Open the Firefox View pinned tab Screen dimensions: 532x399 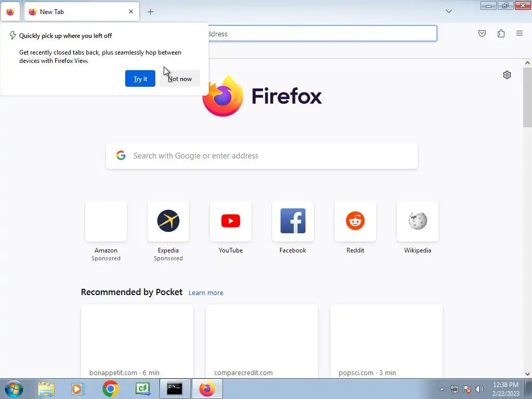[x=10, y=11]
